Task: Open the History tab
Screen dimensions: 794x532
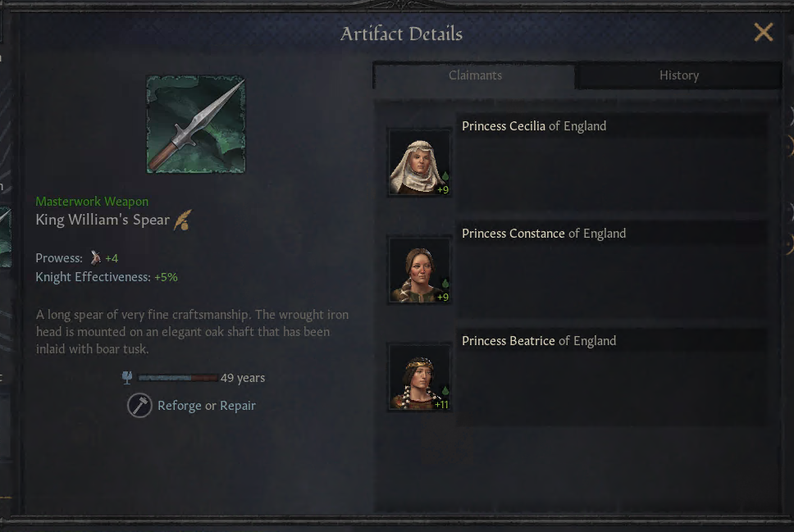Action: click(678, 75)
